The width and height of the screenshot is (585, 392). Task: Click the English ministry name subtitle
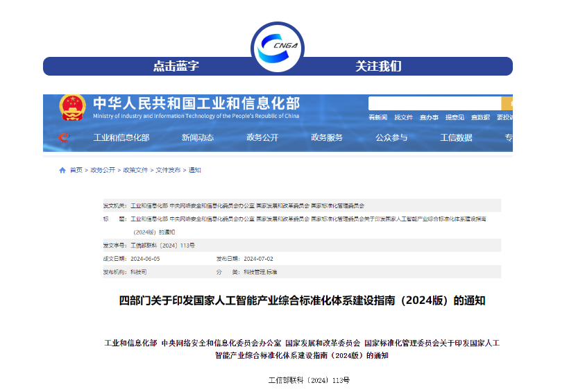tap(196, 116)
